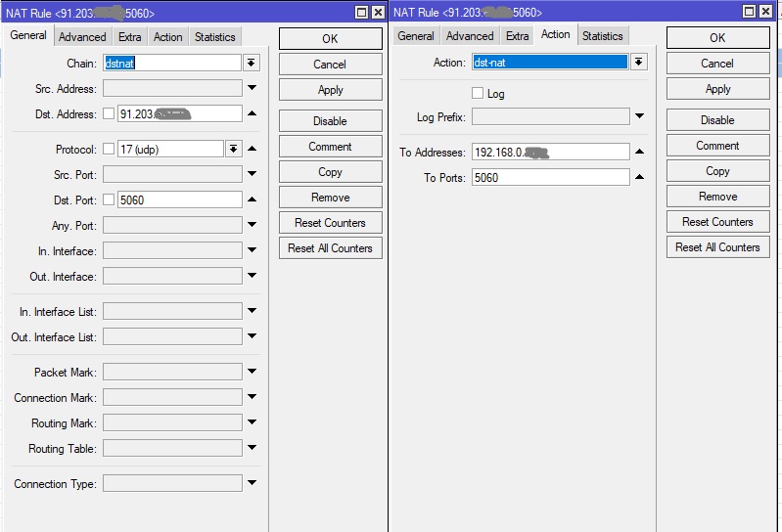Expand the Chain dropdown list
This screenshot has height=532, width=782.
252,63
